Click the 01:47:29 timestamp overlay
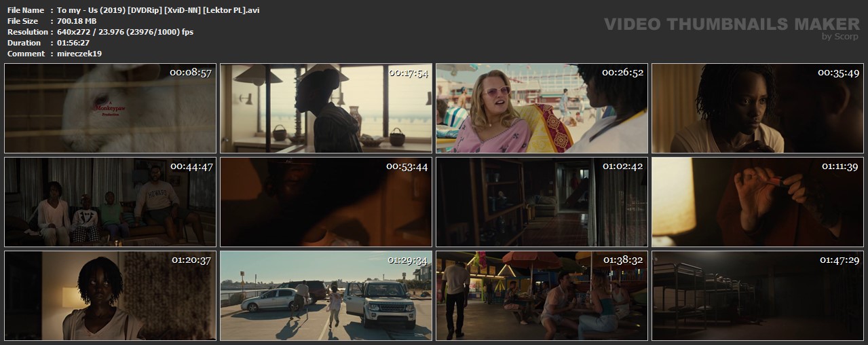The width and height of the screenshot is (868, 345). [x=840, y=259]
